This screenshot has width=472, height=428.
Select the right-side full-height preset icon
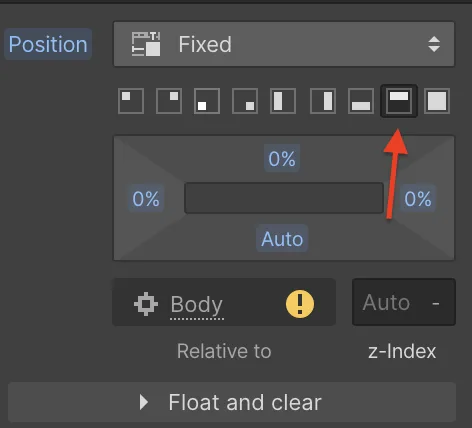pos(323,101)
